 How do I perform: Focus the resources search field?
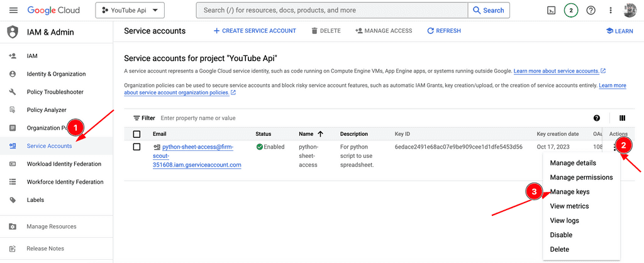[332, 10]
